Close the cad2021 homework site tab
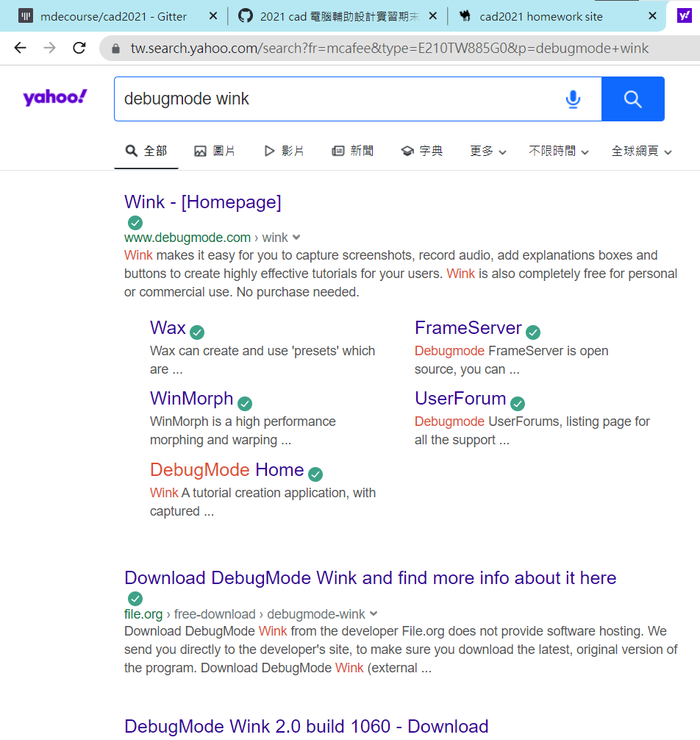 (653, 16)
